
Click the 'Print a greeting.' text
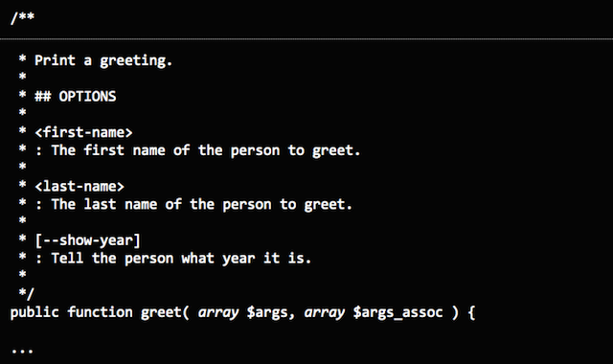[103, 60]
